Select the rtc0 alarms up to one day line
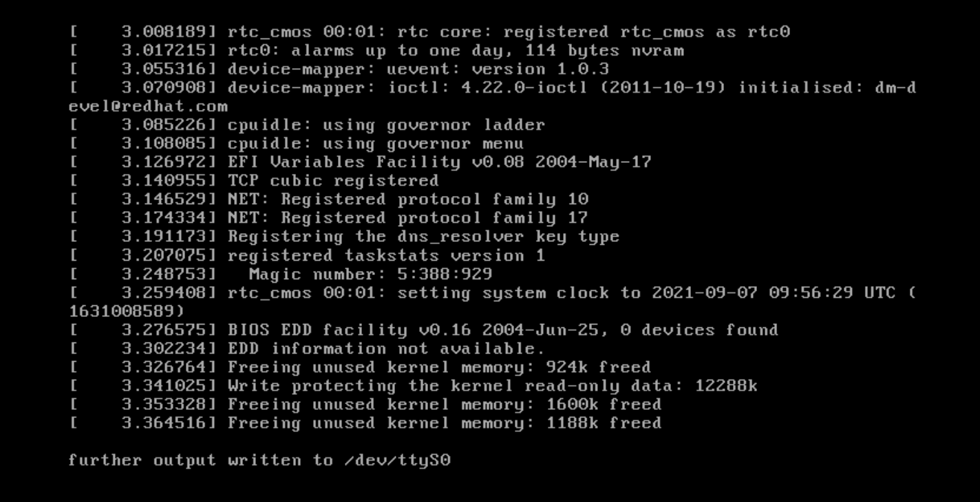The image size is (980, 502). 376,51
